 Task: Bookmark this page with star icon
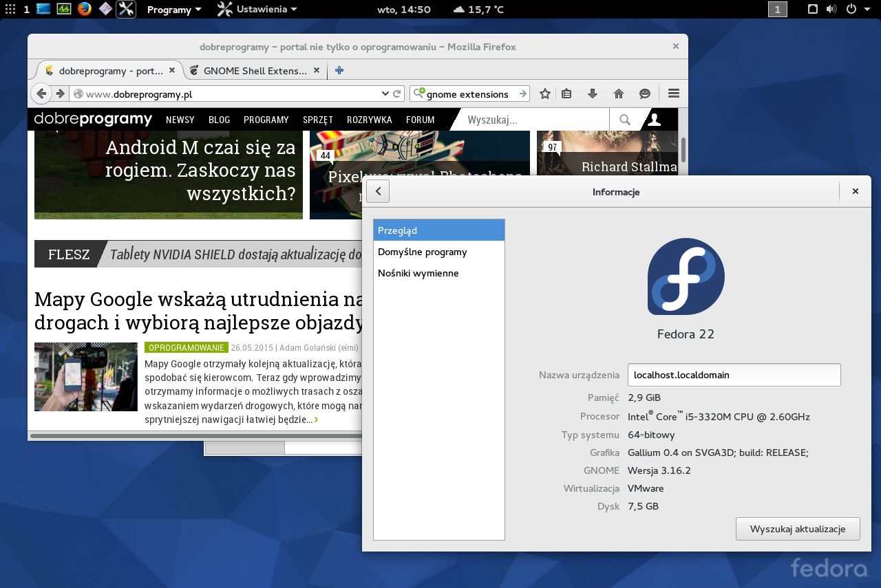[x=545, y=94]
